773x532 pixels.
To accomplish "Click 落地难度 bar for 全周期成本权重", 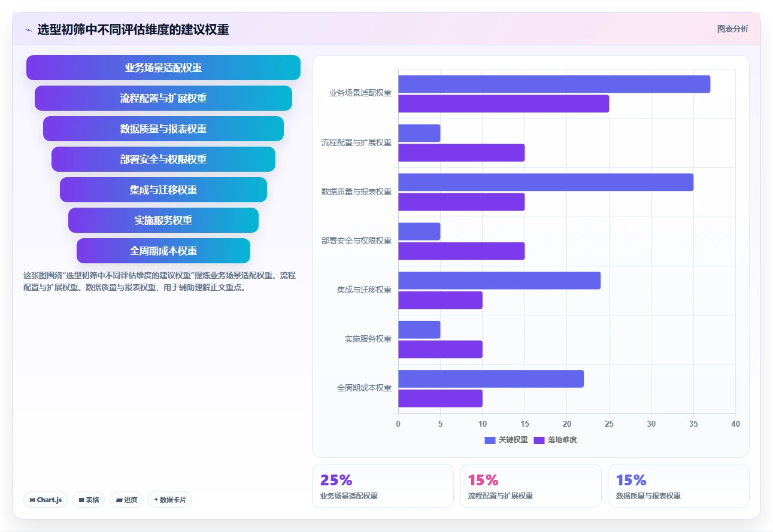I will 440,398.
